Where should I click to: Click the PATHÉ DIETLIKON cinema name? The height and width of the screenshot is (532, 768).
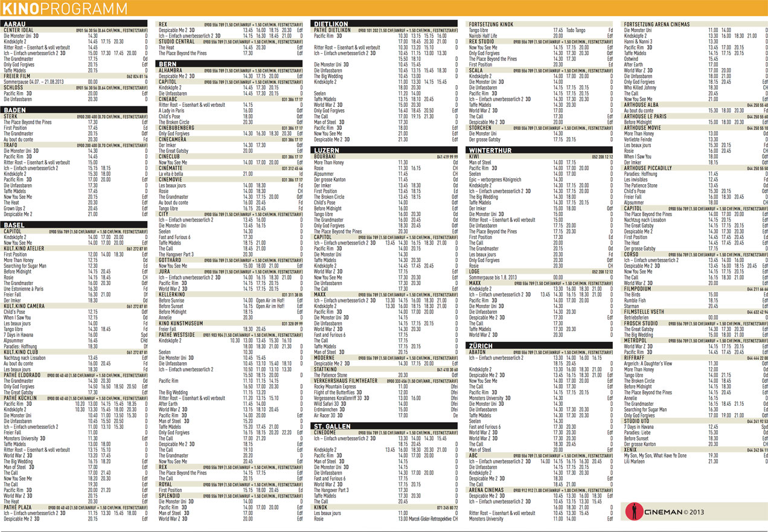pyautogui.click(x=333, y=30)
